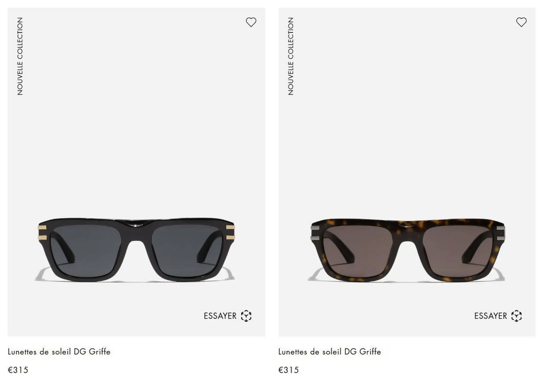The width and height of the screenshot is (544, 392).
Task: Open the right Lunettes de soleil DG Griffe title
Action: pyautogui.click(x=330, y=352)
